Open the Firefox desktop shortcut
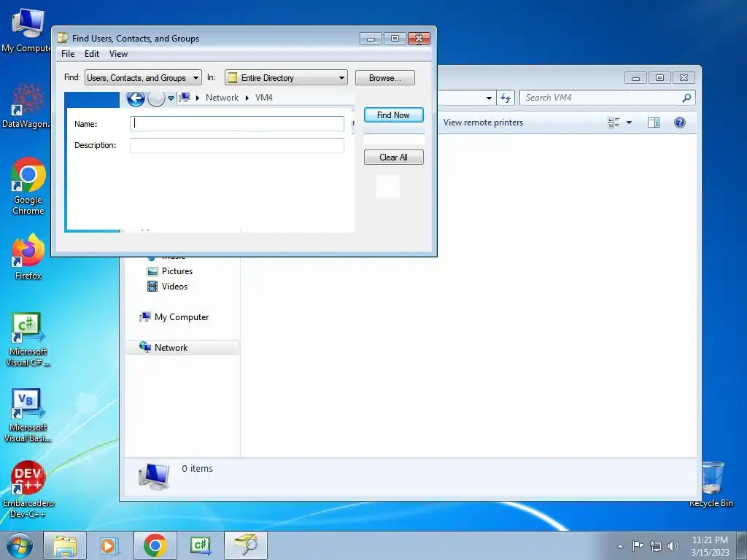 (28, 257)
